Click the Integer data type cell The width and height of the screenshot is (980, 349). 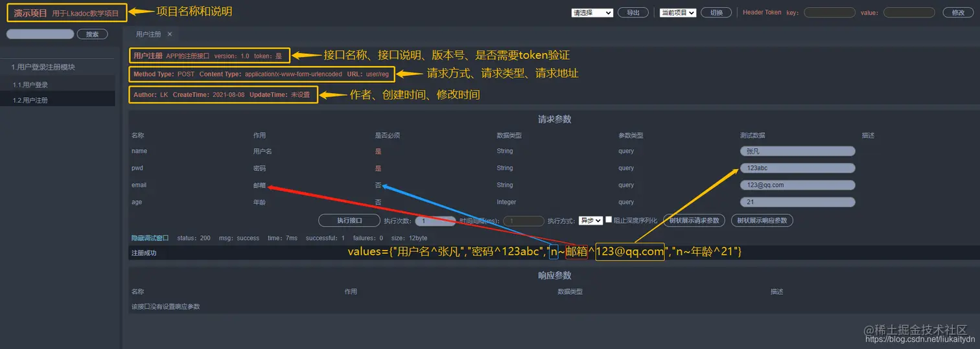[506, 202]
